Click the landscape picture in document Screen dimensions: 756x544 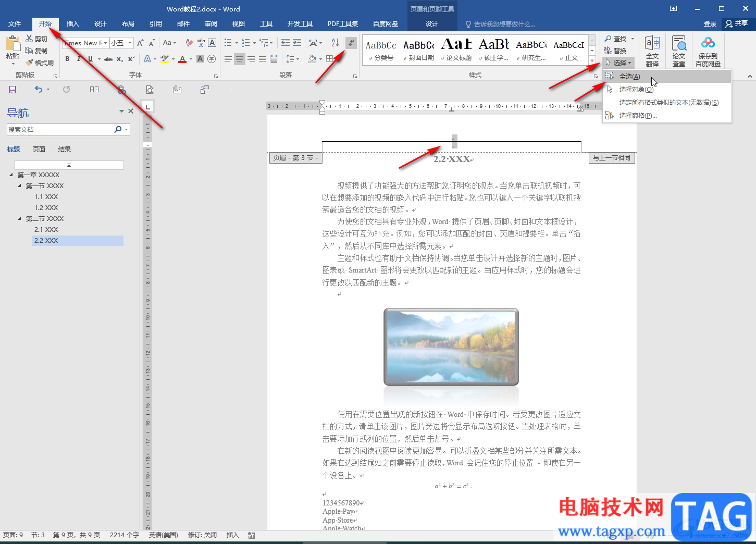tap(451, 347)
